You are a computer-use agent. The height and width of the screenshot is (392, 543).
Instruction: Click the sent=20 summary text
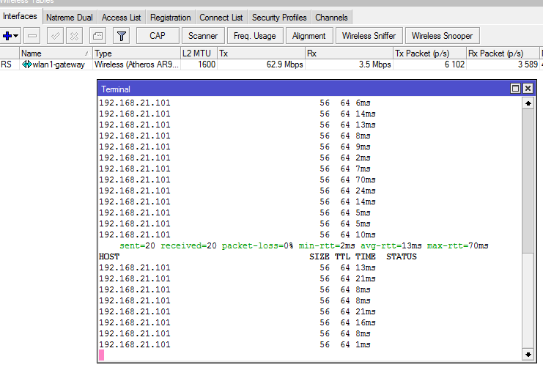[x=138, y=245]
